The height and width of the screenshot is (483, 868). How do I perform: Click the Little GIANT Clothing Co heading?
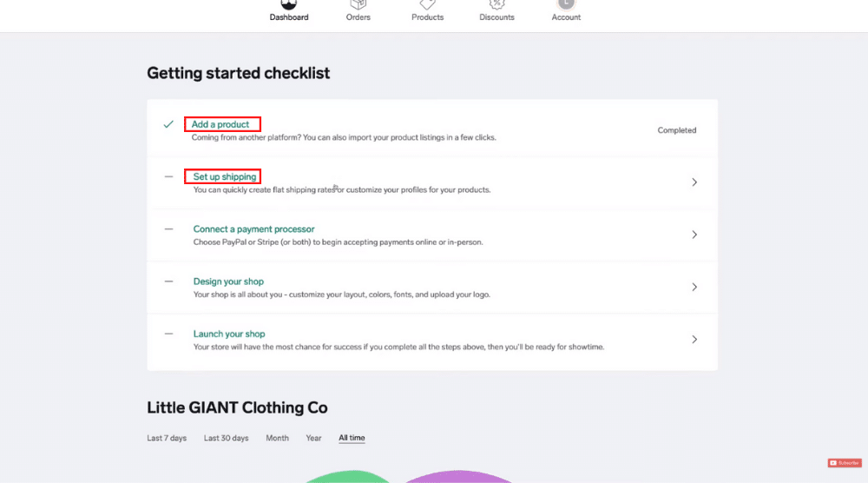pos(237,407)
